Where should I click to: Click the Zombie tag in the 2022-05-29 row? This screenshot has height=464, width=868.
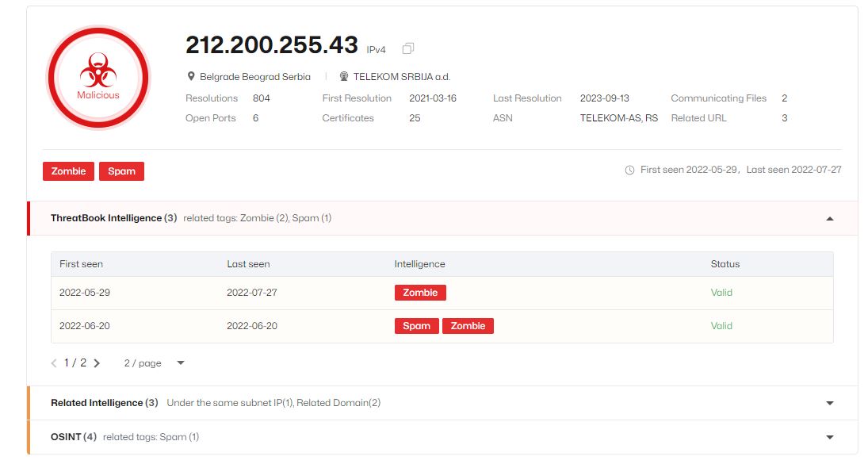coord(420,293)
